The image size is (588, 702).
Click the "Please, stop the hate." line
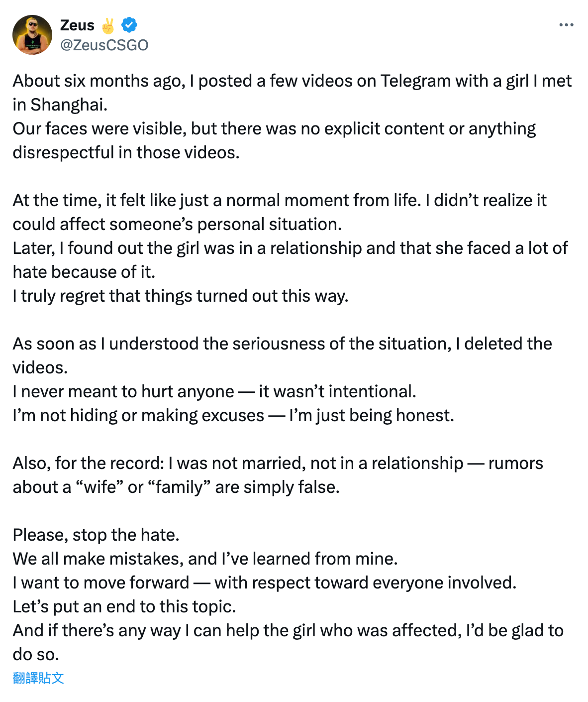pyautogui.click(x=96, y=535)
